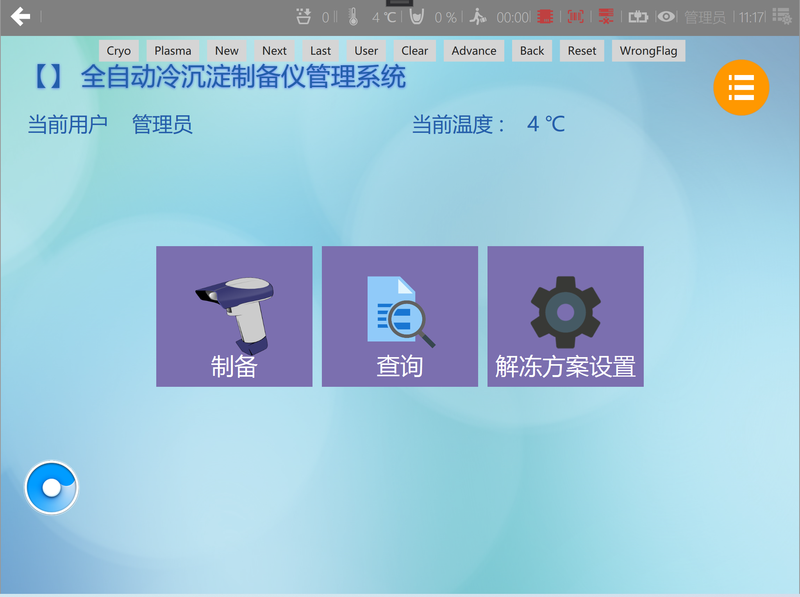Click the battery charging icon
This screenshot has height=597, width=800.
click(x=638, y=17)
